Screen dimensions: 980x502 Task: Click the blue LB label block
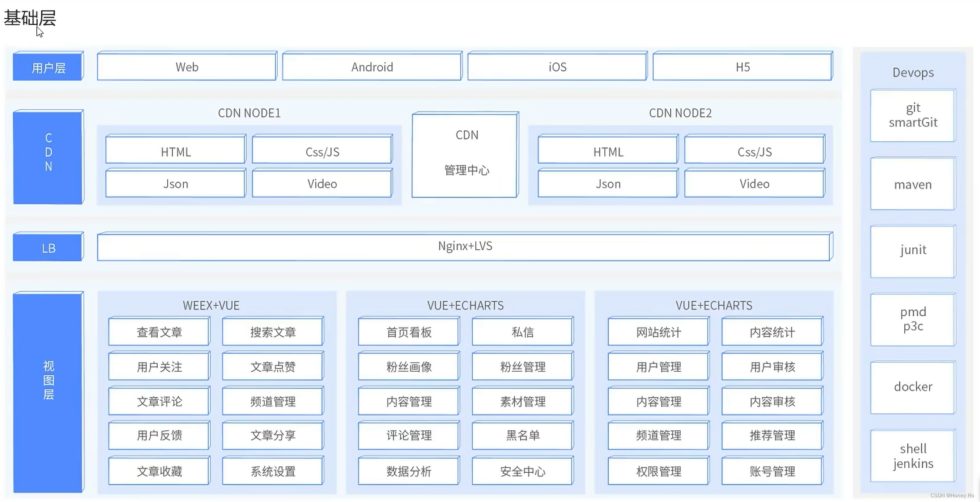click(x=48, y=248)
